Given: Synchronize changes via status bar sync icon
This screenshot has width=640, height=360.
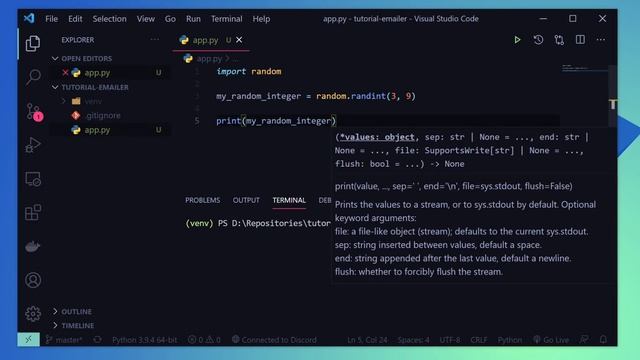Looking at the screenshot, I should pyautogui.click(x=98, y=340).
